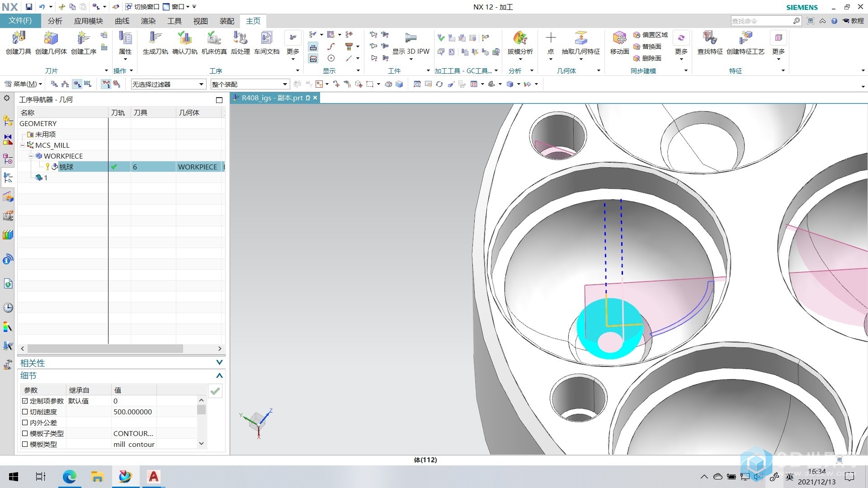Click the clock history icon in sidebar
868x488 pixels.
[8, 308]
